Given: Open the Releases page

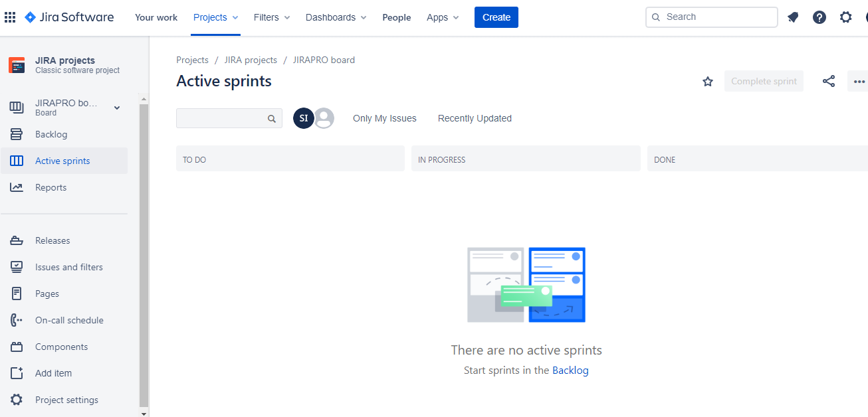Looking at the screenshot, I should (x=53, y=240).
